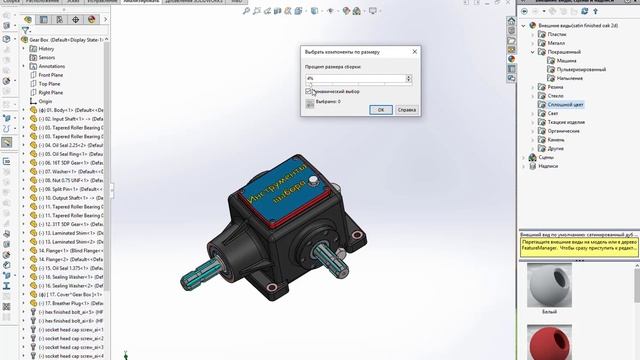Image resolution: width=640 pixels, height=360 pixels.
Task: Click the I-beam icon in left toolbar
Action: (x=7, y=286)
